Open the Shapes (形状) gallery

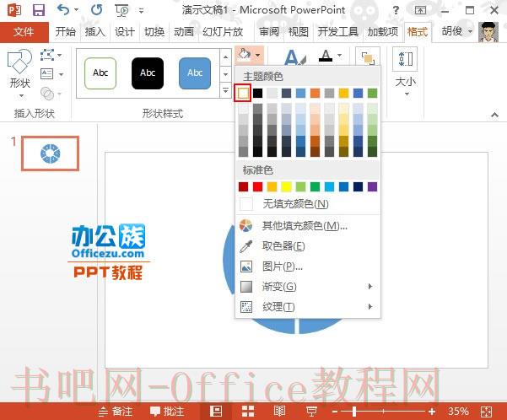click(20, 73)
